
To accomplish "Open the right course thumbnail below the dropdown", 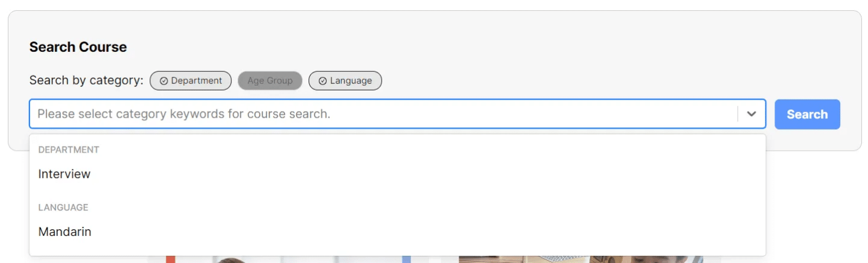I will click(x=581, y=259).
